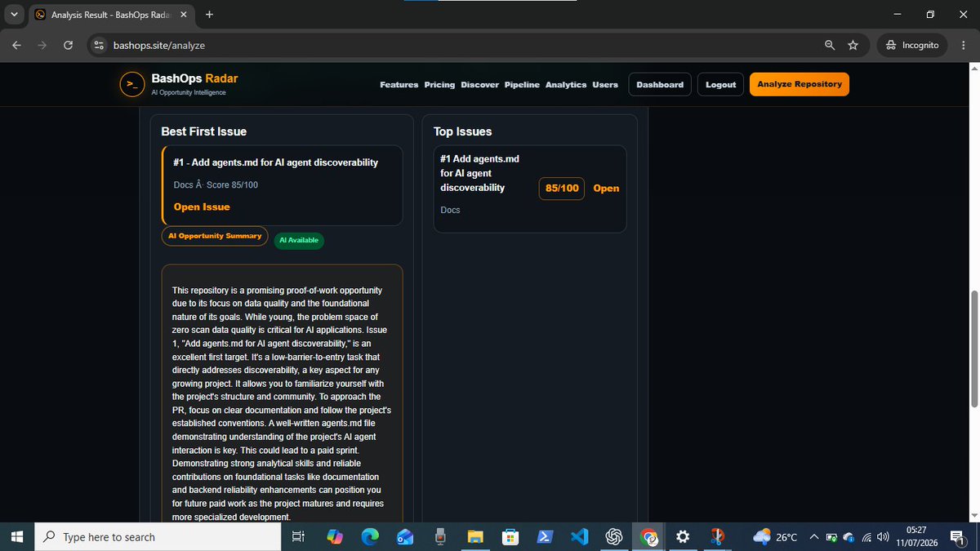Click the zoom magnifier icon in address bar
The width and height of the screenshot is (980, 551).
point(830,46)
